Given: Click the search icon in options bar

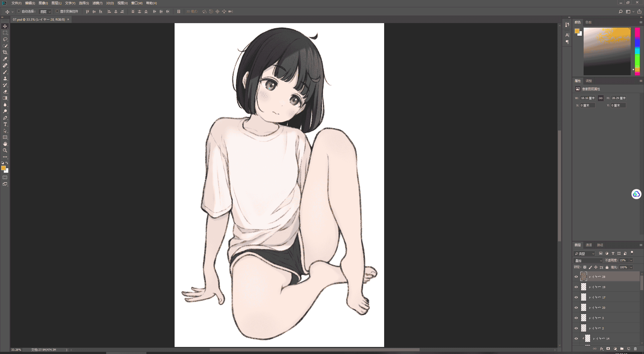Looking at the screenshot, I should [x=621, y=12].
